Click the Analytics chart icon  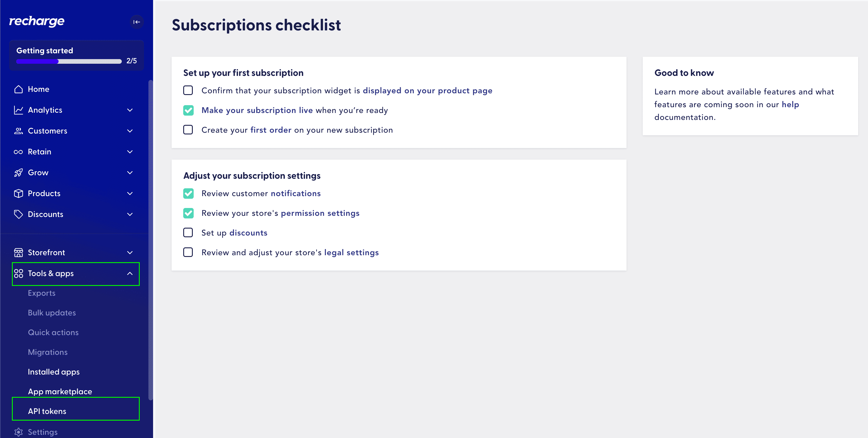[19, 110]
